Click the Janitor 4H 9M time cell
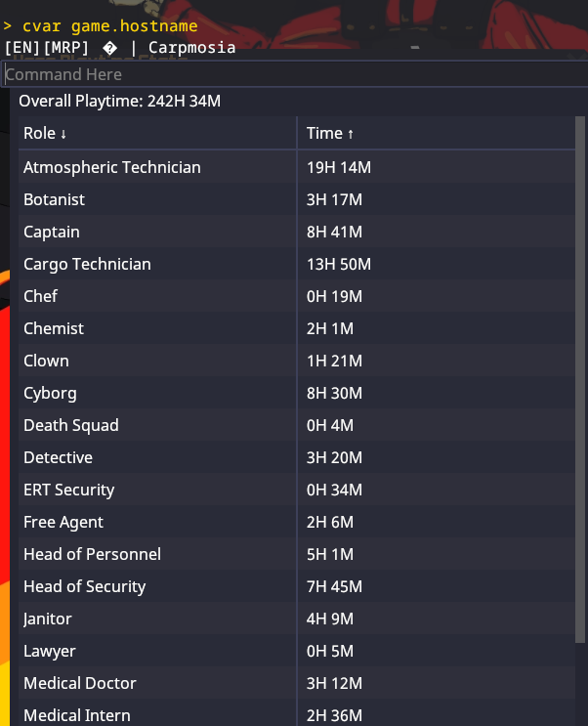This screenshot has width=588, height=726. 330,619
